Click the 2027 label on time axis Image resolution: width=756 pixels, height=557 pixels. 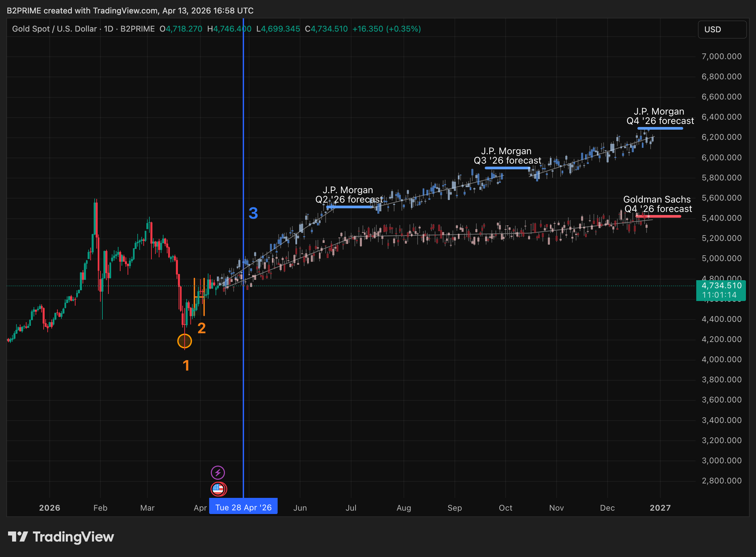[x=660, y=508]
